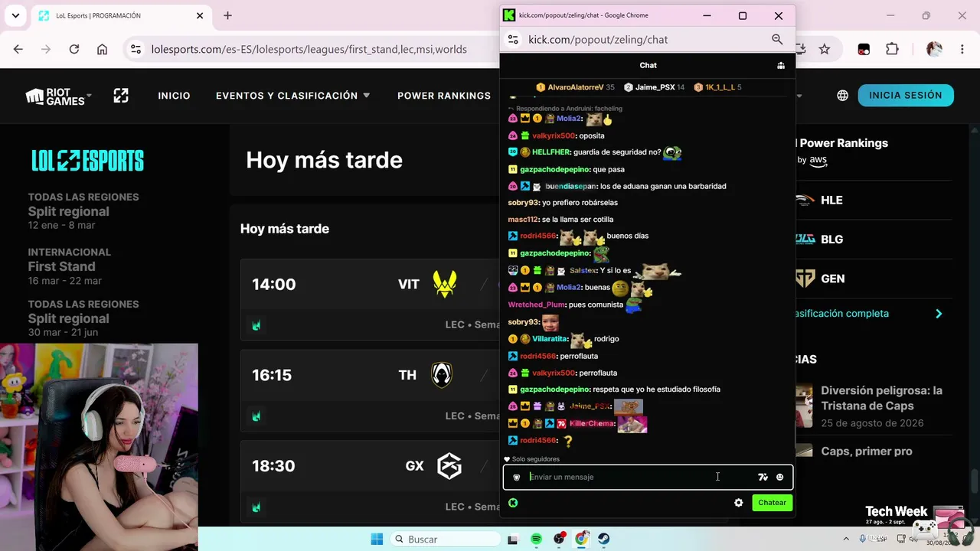Click the LoL Esports sidebar logo
980x551 pixels.
tap(87, 161)
